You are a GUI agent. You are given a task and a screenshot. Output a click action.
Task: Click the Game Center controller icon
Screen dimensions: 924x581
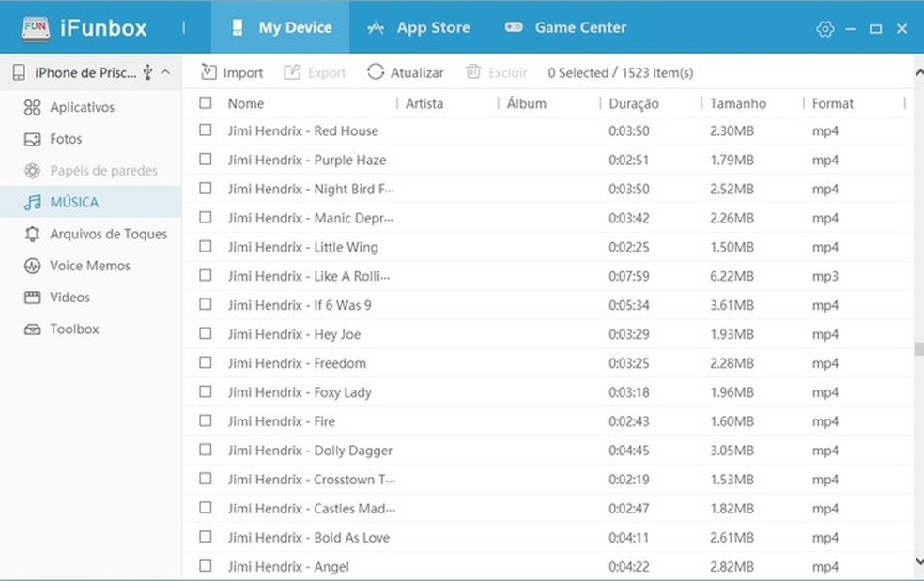tap(514, 27)
